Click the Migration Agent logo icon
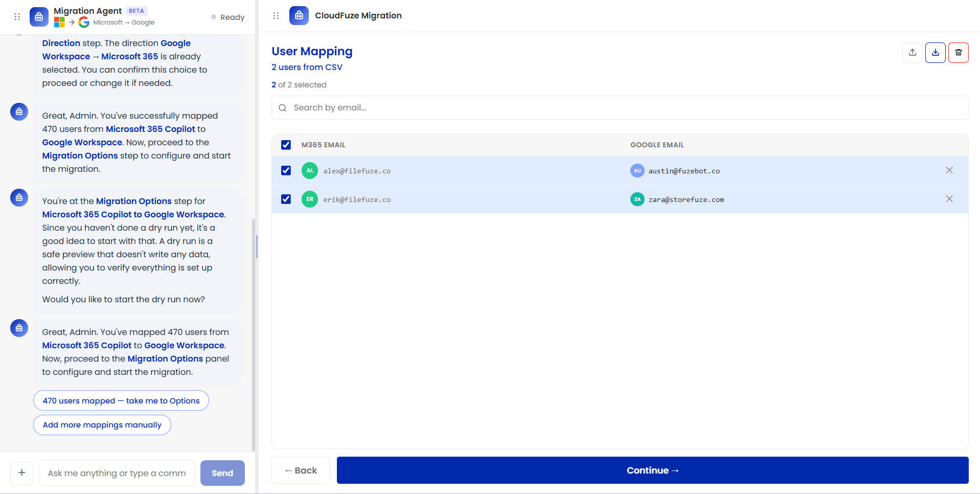 (39, 17)
